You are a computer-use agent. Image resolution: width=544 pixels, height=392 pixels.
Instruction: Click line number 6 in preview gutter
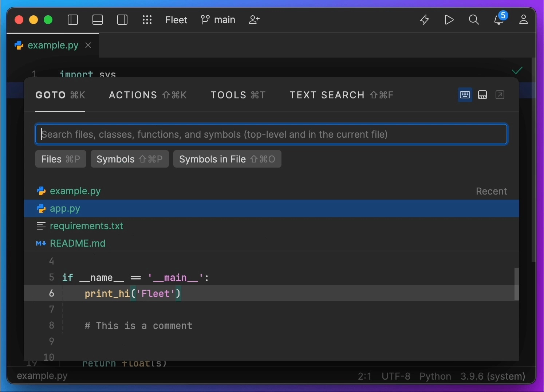click(51, 293)
